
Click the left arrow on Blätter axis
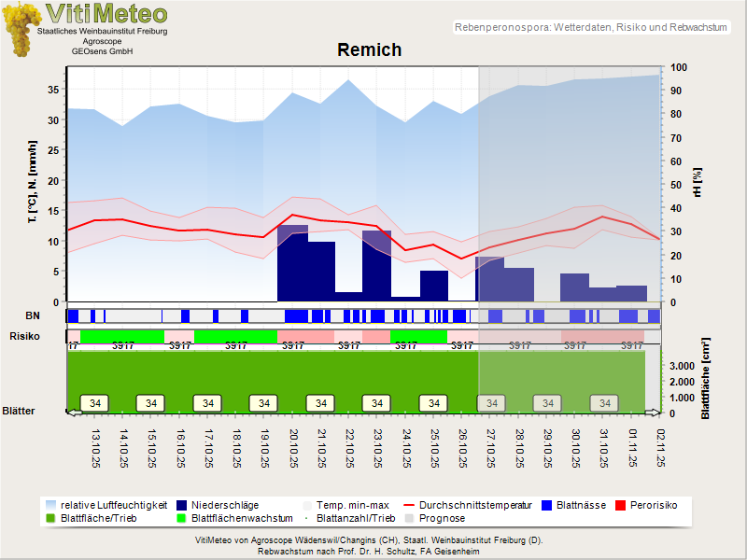[71, 412]
